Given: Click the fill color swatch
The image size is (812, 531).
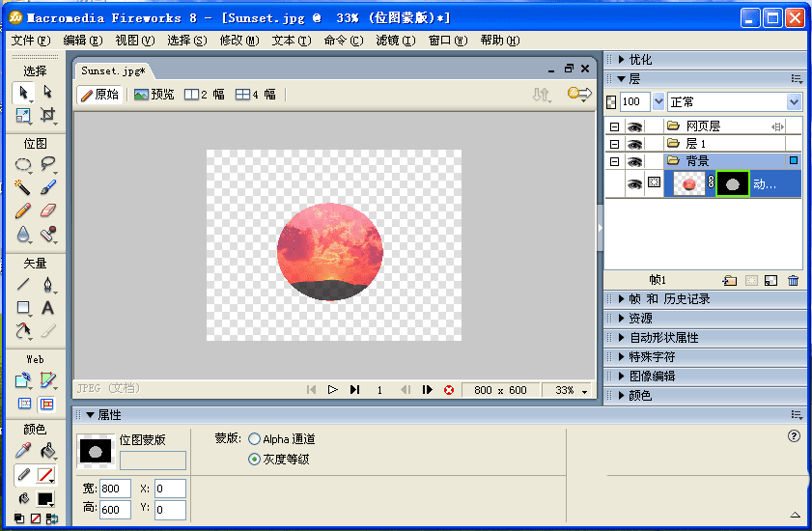Looking at the screenshot, I should tap(45, 499).
